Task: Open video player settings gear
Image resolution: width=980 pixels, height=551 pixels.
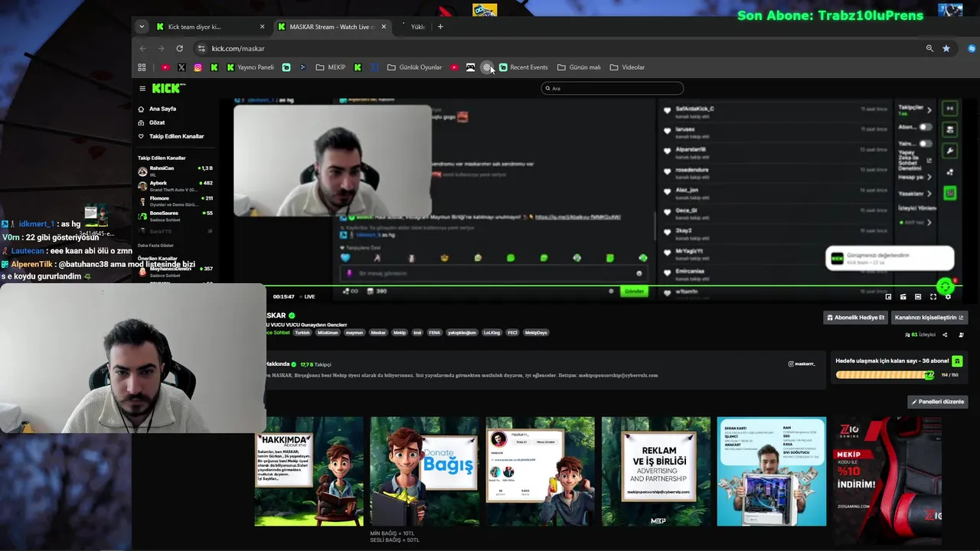Action: (x=948, y=297)
